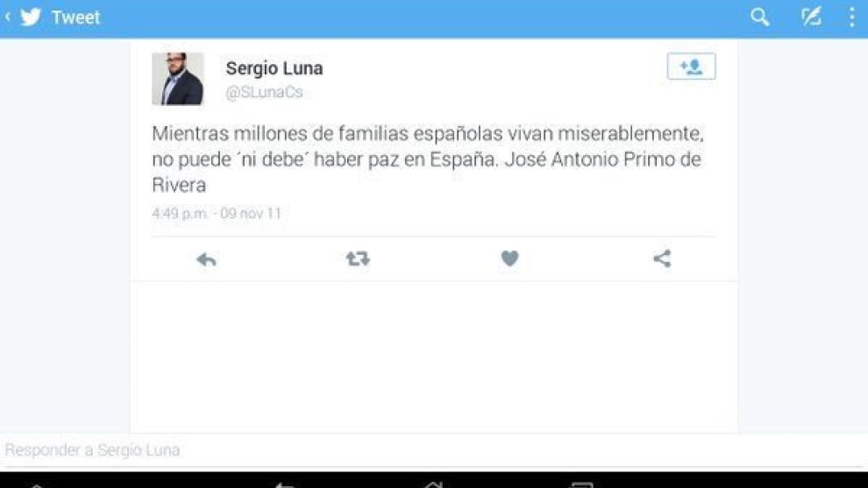
Task: Click the Sergio Luna display name
Action: (274, 68)
